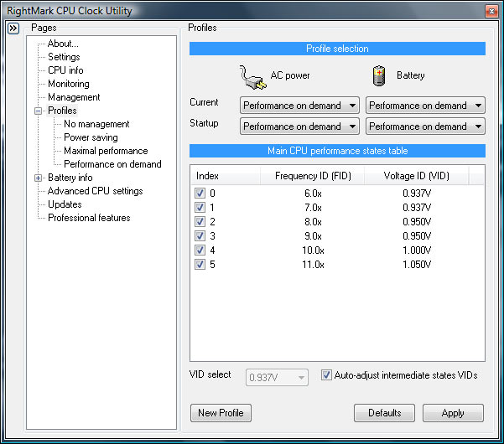Open the Monitoring page
504x444 pixels.
tap(69, 84)
